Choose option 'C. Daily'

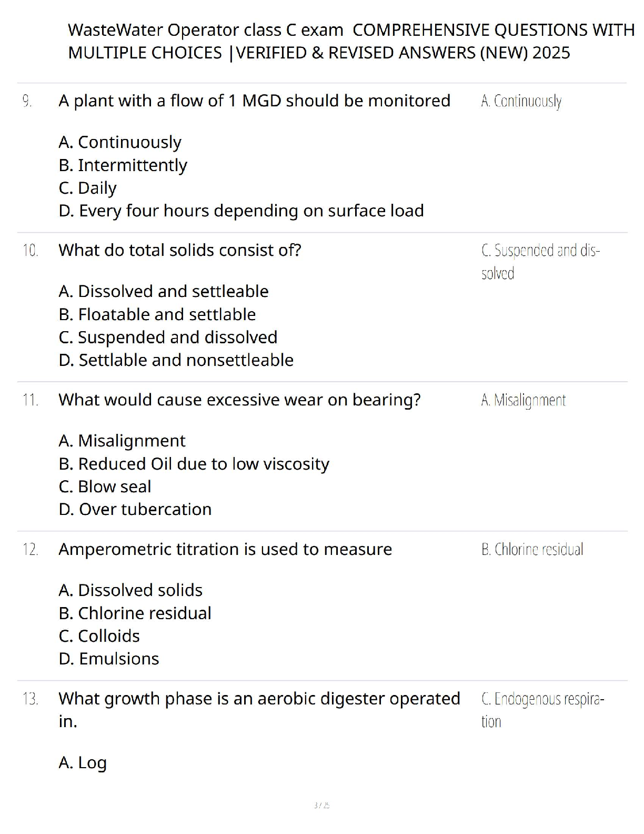point(87,188)
